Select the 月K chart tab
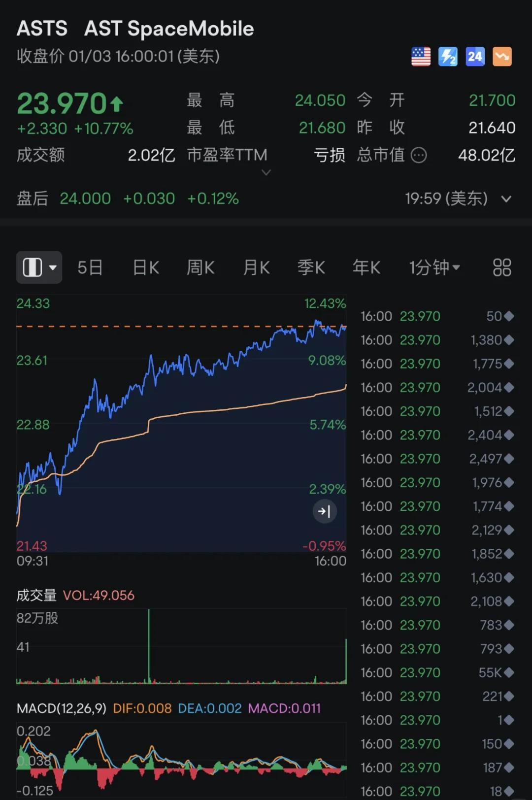Screen dimensions: 532x800 [x=256, y=267]
